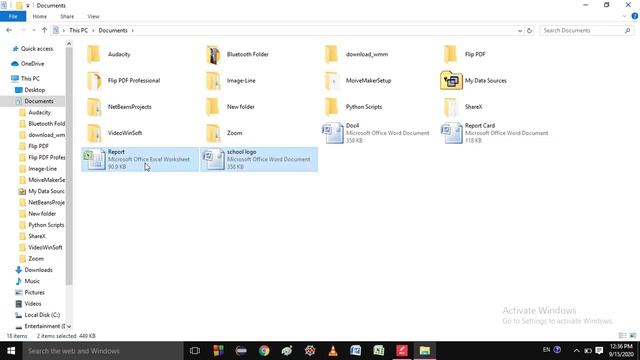Select Python Scripts in navigation tree
The image size is (640, 360).
[x=46, y=225]
